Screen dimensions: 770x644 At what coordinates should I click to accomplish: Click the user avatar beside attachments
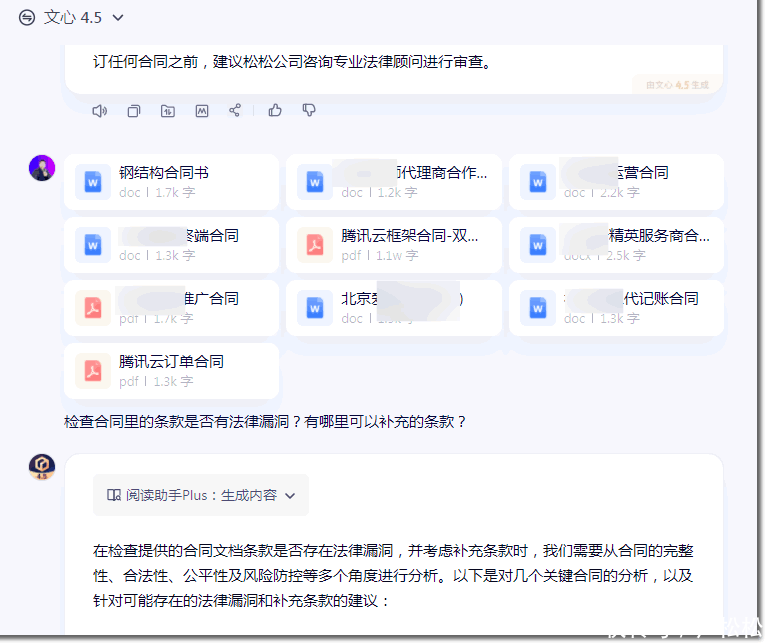42,168
